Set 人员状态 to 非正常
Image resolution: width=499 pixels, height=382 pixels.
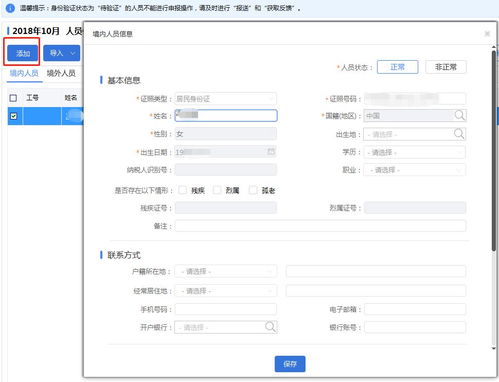[446, 67]
